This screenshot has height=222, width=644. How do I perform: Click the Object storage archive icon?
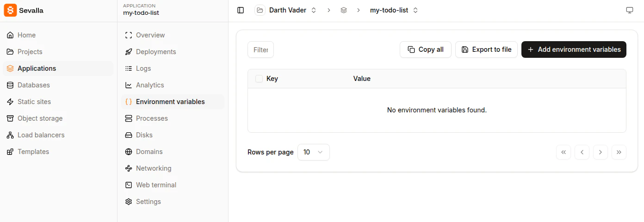click(10, 118)
